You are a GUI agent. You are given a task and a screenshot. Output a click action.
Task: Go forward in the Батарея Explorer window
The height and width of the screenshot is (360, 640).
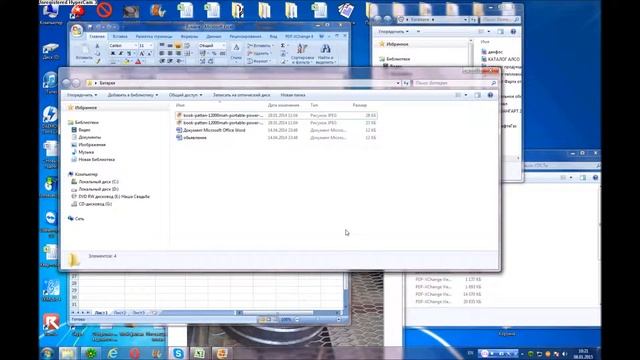pos(76,83)
